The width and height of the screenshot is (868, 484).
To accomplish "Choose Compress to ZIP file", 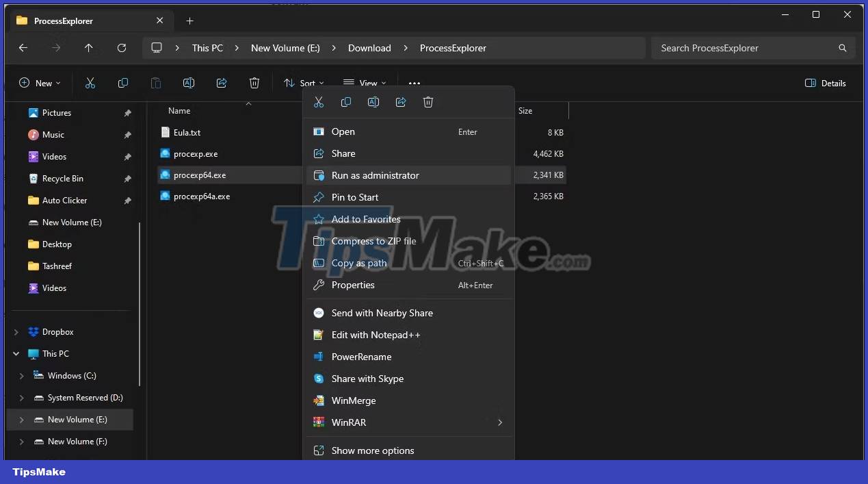I will point(373,241).
